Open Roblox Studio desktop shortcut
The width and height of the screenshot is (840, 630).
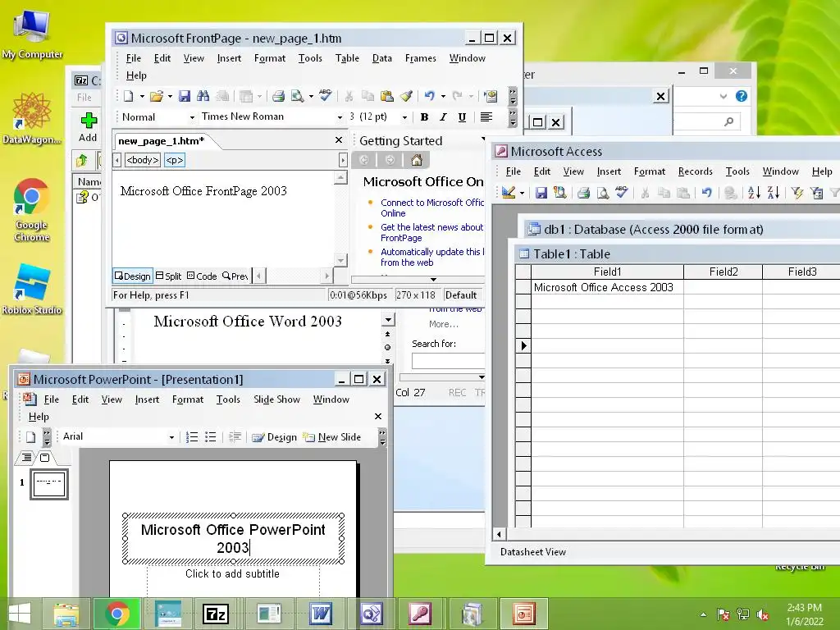[x=32, y=290]
